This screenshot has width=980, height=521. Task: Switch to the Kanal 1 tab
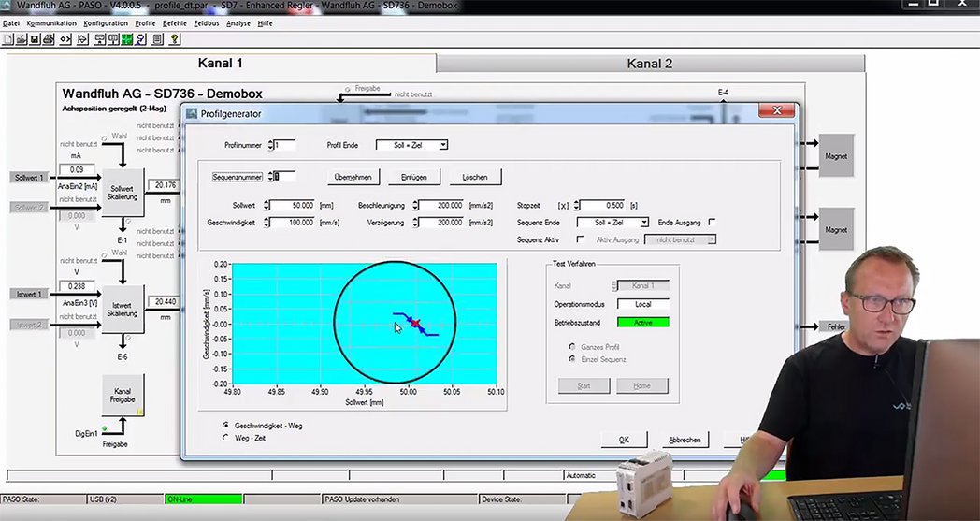221,63
